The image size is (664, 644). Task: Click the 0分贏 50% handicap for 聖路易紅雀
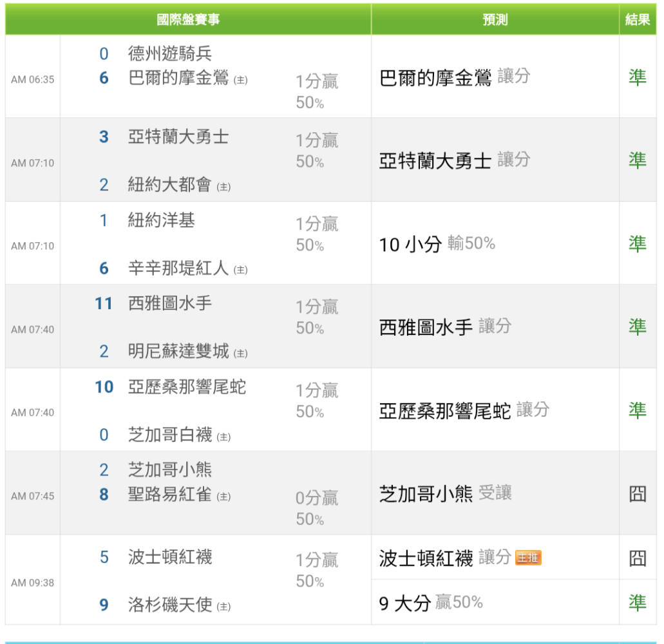pos(317,508)
